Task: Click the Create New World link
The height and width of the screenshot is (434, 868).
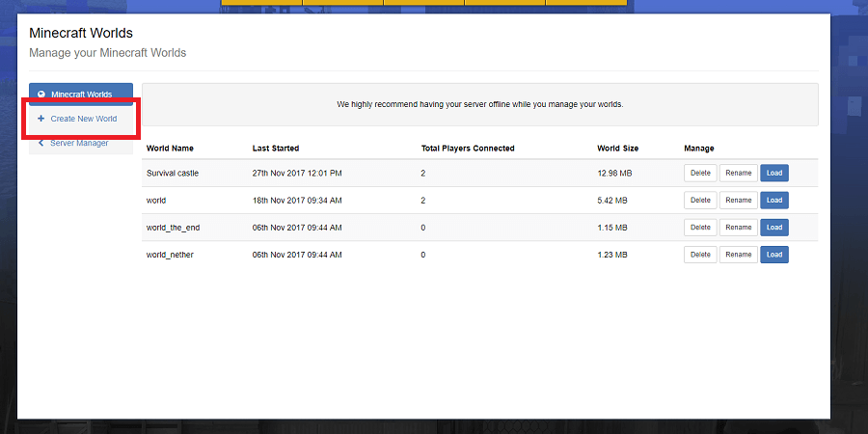Action: click(x=84, y=119)
